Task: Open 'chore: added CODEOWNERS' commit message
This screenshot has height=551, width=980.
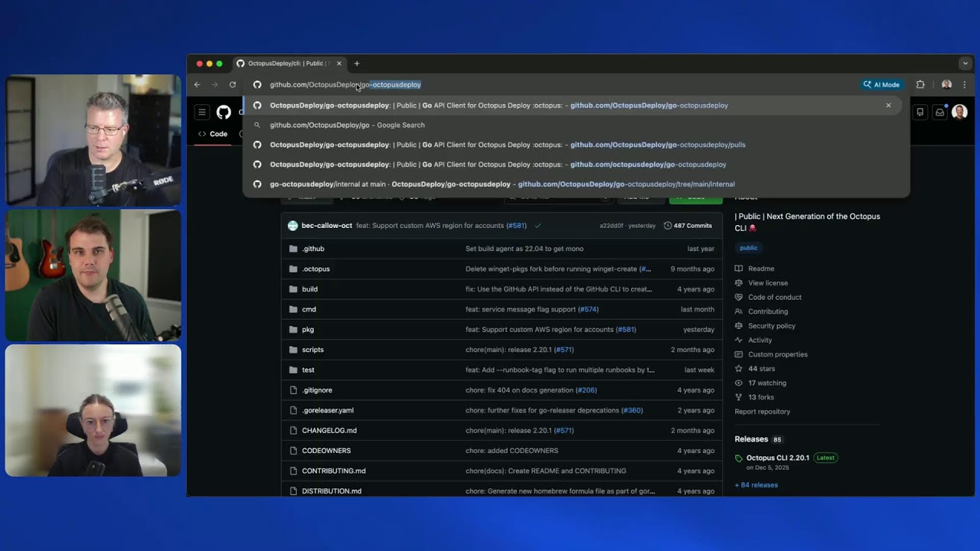Action: [511, 451]
